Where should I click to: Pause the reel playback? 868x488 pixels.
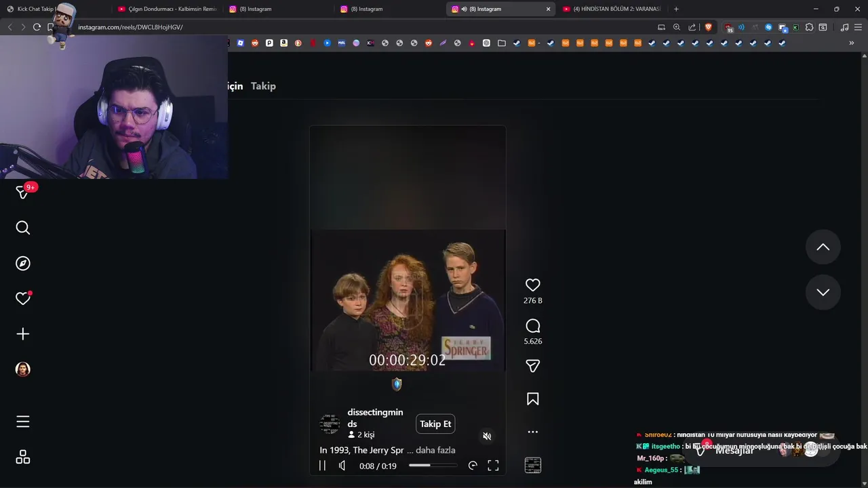point(322,466)
